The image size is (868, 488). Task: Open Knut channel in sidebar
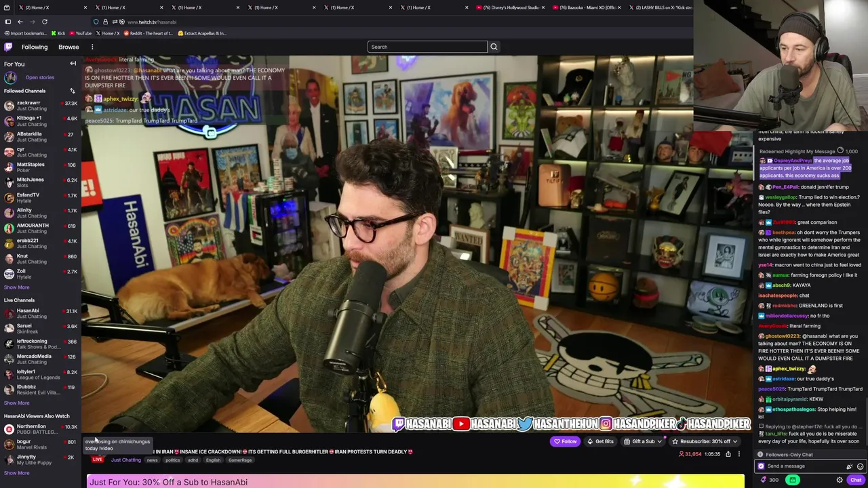click(41, 259)
